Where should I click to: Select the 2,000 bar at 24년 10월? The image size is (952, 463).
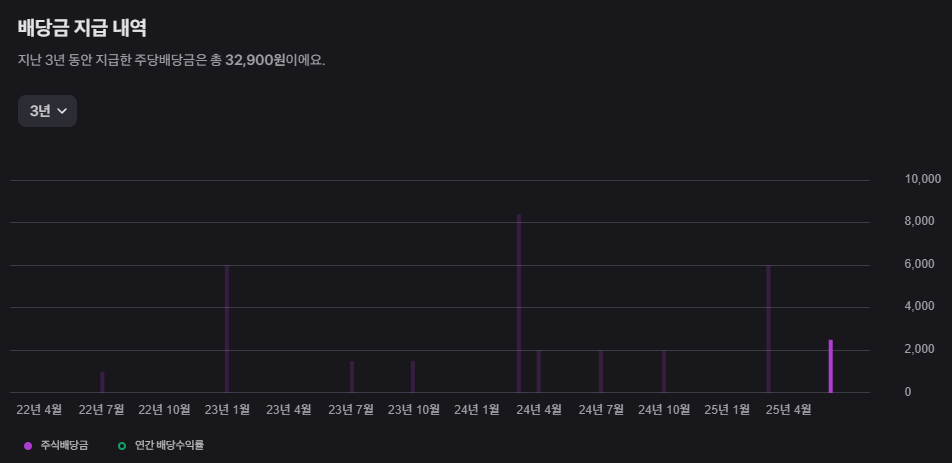pos(664,371)
